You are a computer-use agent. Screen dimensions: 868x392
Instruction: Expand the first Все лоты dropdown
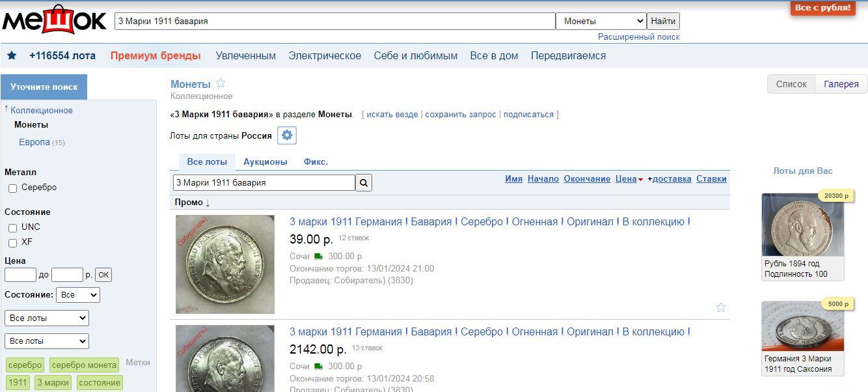click(x=47, y=318)
